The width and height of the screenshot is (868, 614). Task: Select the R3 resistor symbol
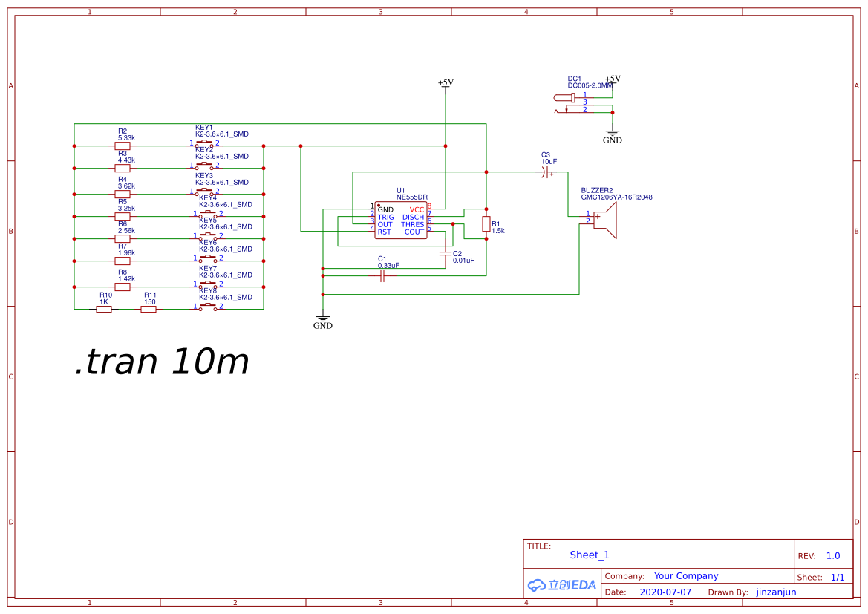coord(123,169)
